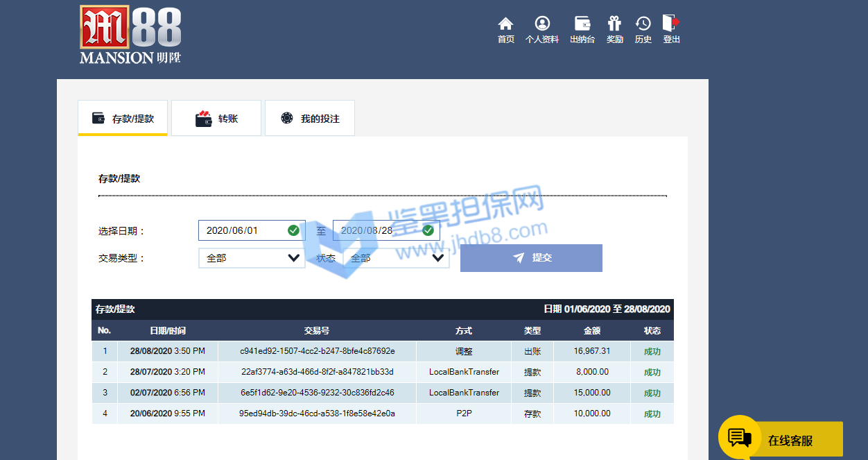
Task: Expand the 交易类型 transaction type dropdown
Action: 252,258
